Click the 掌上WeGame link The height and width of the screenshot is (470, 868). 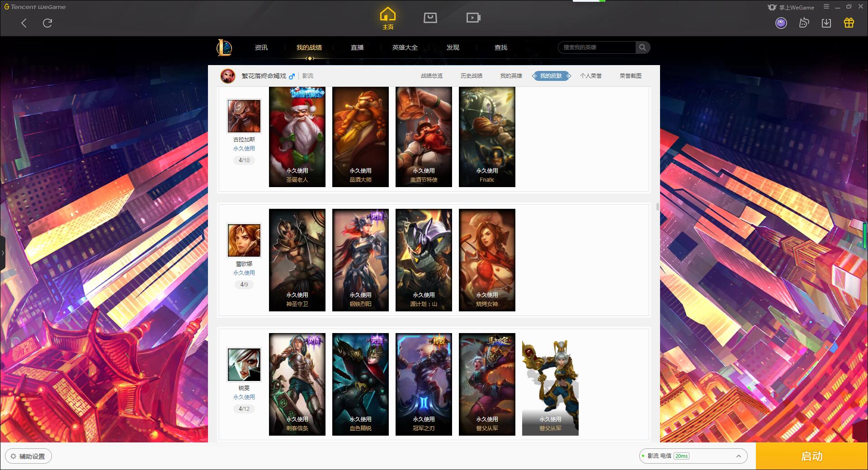(791, 7)
